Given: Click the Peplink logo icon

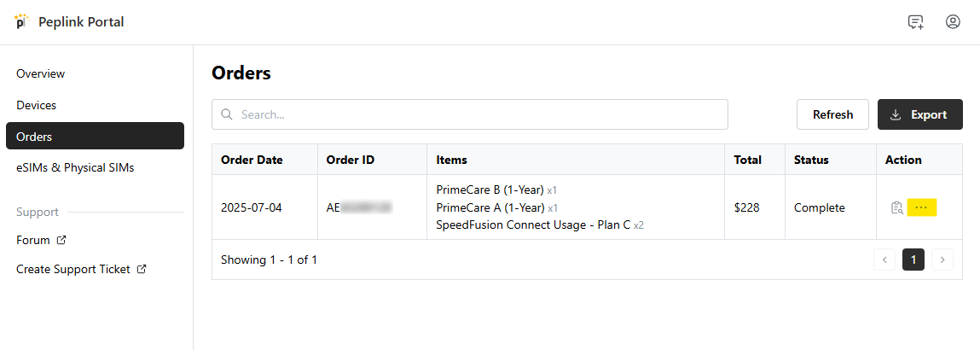Looking at the screenshot, I should [x=21, y=21].
